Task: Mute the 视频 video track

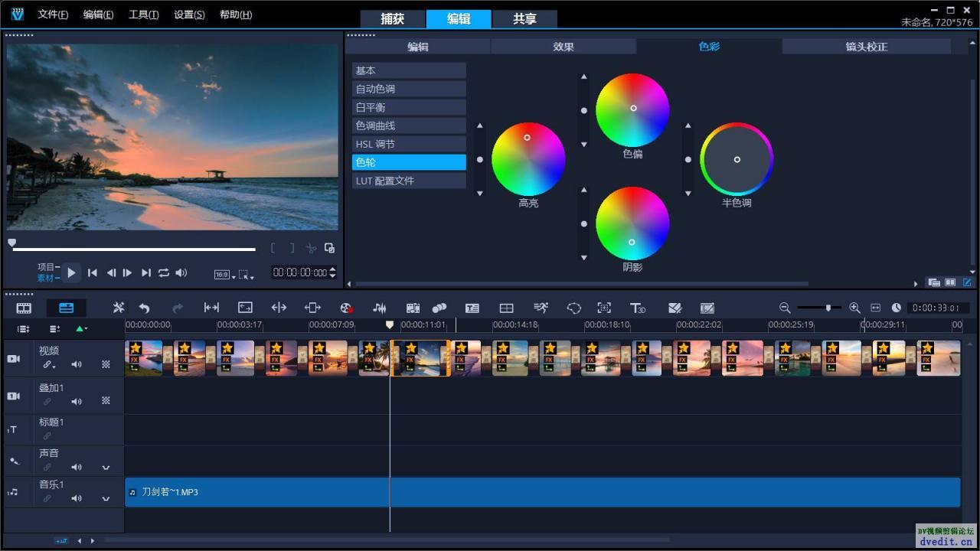Action: [77, 365]
